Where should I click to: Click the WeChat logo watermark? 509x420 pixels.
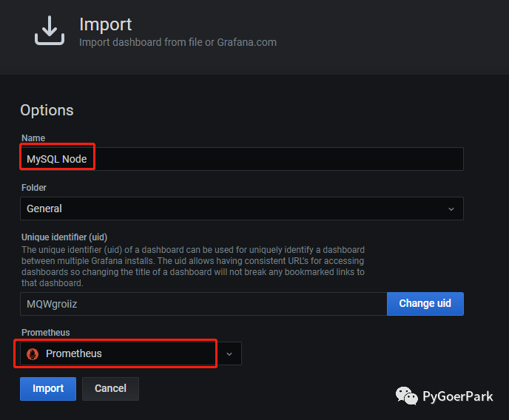pyautogui.click(x=407, y=396)
